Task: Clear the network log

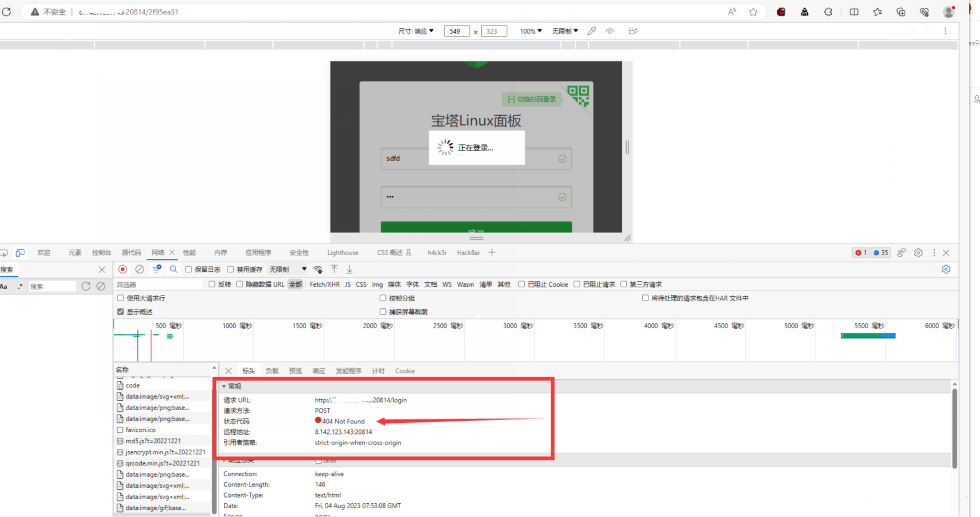Action: (x=140, y=269)
